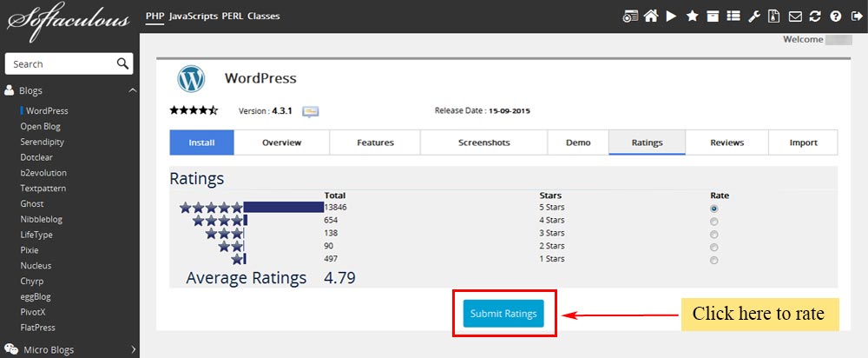Viewport: 868px width, 358px height.
Task: Click changelog icon beside version 4.3.1
Action: [310, 111]
